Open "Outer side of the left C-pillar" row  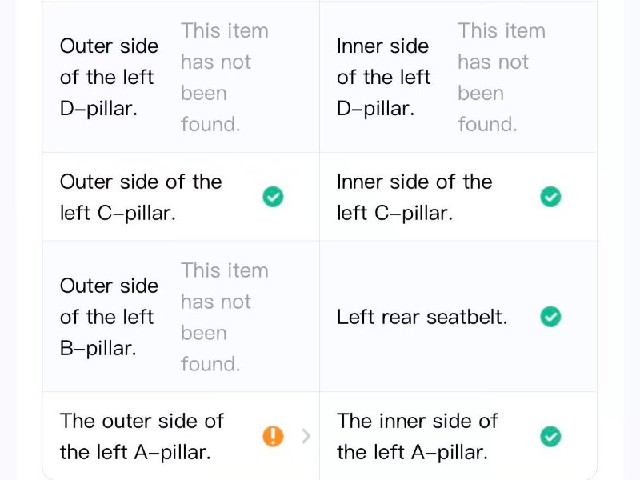pyautogui.click(x=181, y=197)
